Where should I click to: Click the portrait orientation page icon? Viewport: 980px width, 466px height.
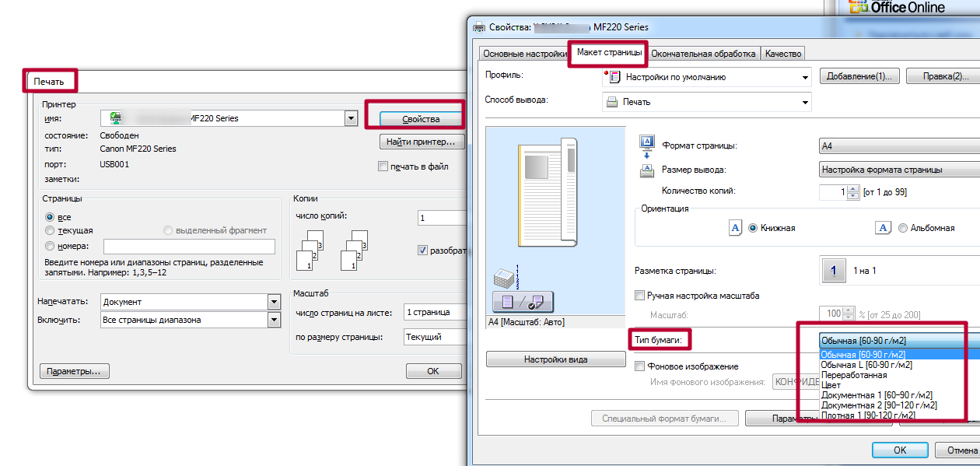tap(735, 228)
